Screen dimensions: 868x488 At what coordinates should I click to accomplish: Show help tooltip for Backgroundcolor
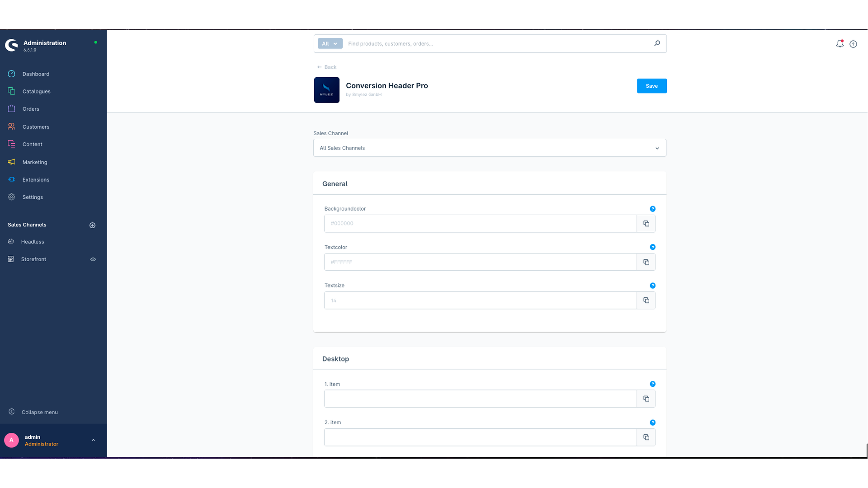pyautogui.click(x=652, y=209)
